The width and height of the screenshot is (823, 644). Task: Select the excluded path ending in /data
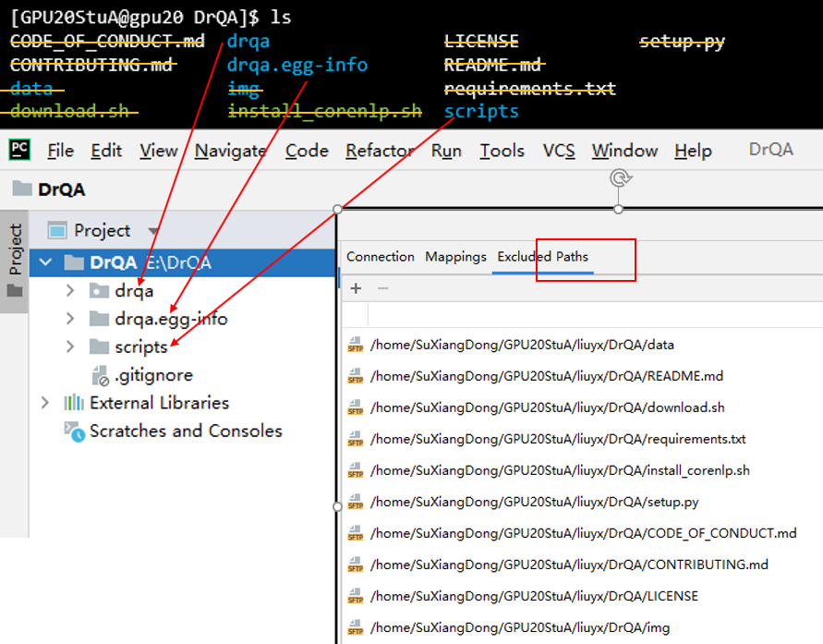click(522, 345)
